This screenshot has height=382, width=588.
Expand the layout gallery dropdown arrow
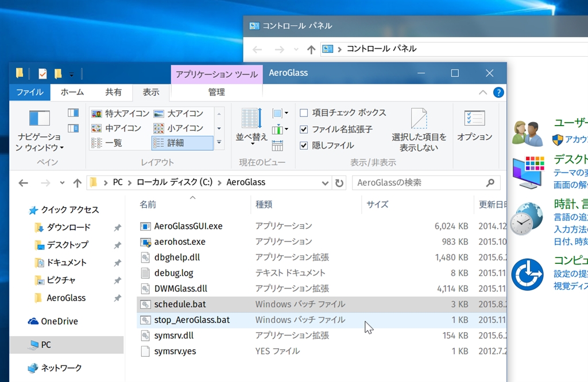(x=219, y=143)
